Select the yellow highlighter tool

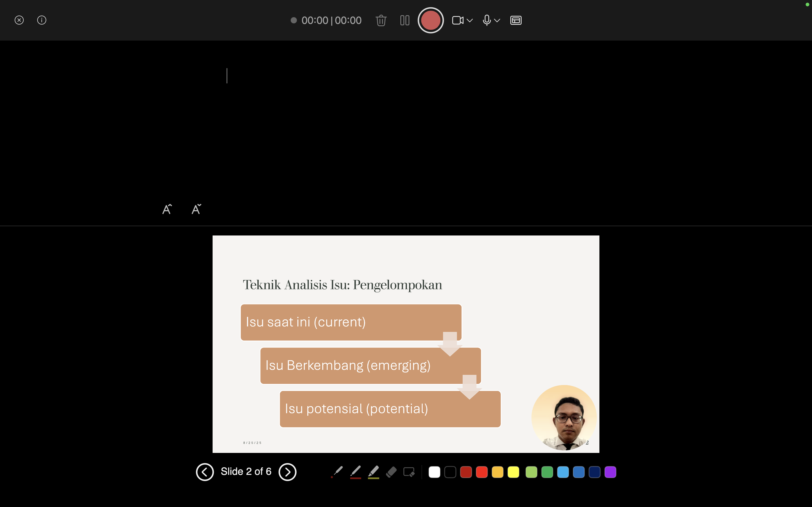tap(374, 472)
